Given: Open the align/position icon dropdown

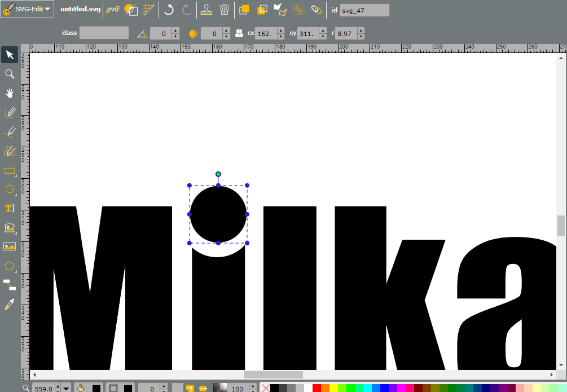Looking at the screenshot, I should pyautogui.click(x=239, y=34).
